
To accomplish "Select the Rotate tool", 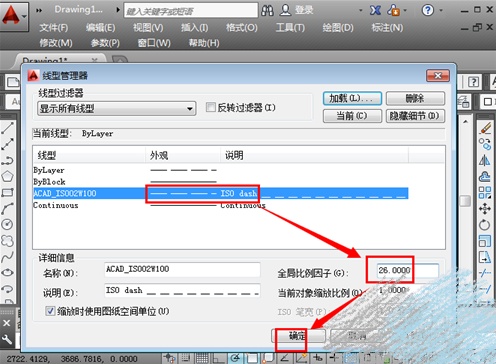I will click(x=485, y=225).
